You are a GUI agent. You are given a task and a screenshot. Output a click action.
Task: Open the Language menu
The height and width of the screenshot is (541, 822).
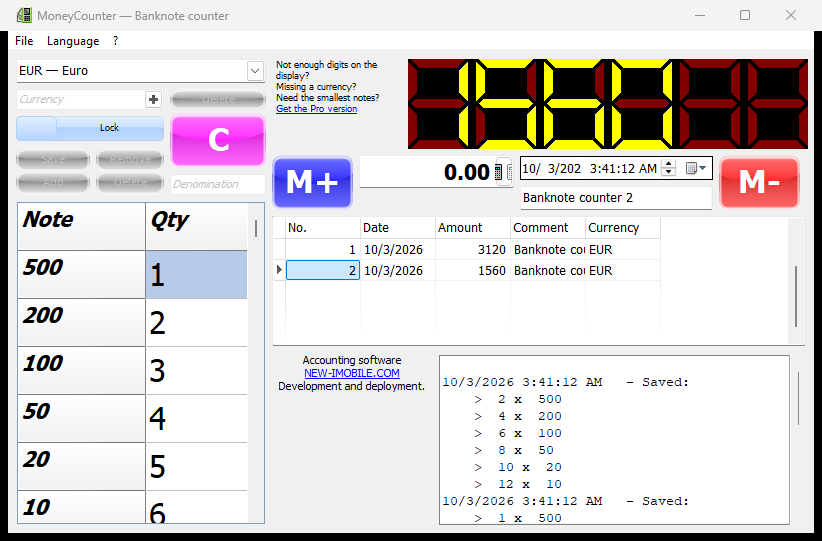pos(73,41)
